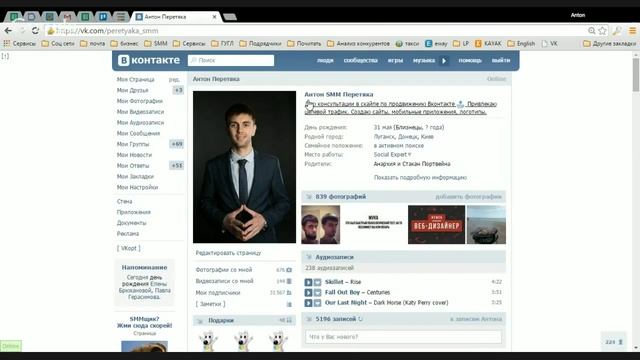Click the ВКонтакте logo
Viewport: 640px width, 360px height.
[149, 60]
